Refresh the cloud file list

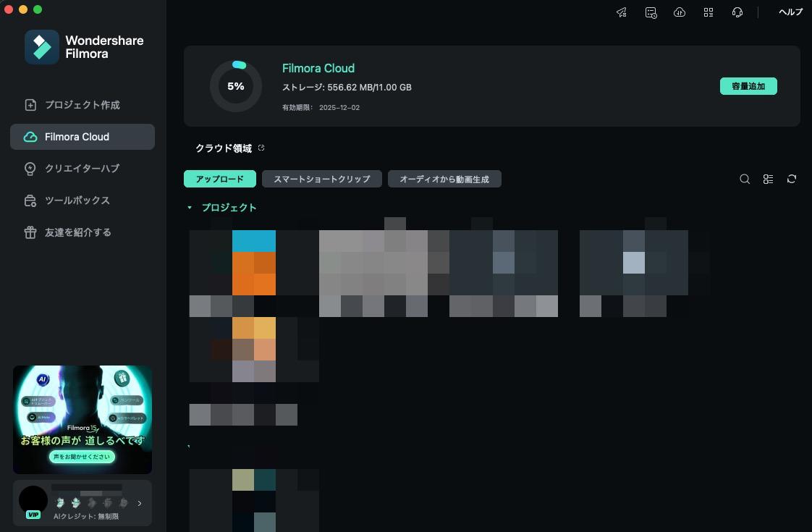point(792,179)
